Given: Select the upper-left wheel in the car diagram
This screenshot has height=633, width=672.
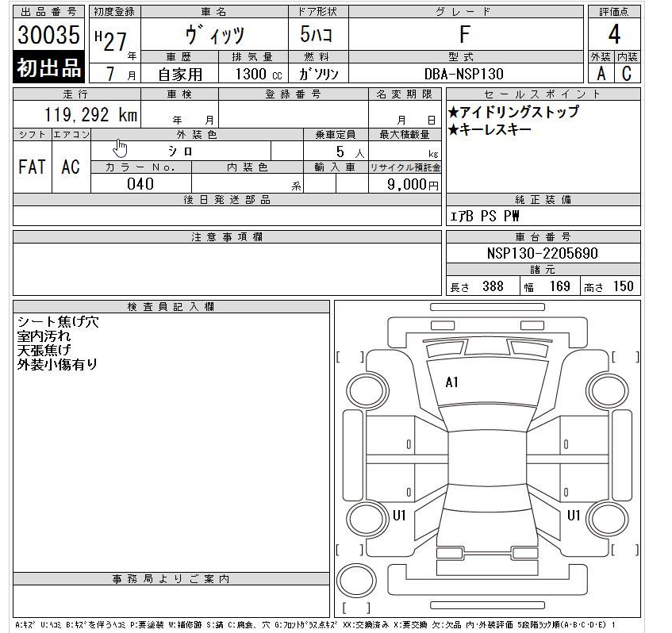Looking at the screenshot, I should [366, 390].
